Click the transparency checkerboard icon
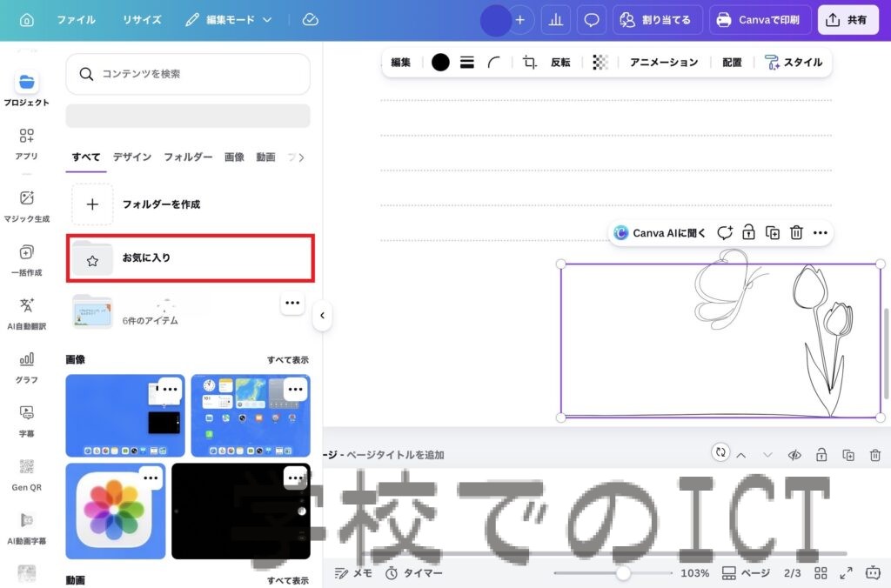 (x=600, y=63)
